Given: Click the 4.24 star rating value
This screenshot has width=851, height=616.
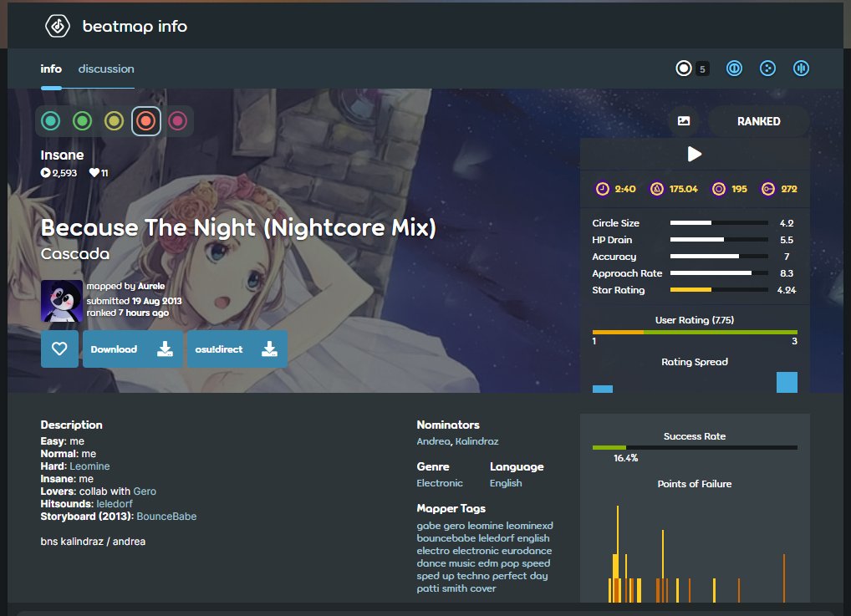Looking at the screenshot, I should pyautogui.click(x=787, y=290).
